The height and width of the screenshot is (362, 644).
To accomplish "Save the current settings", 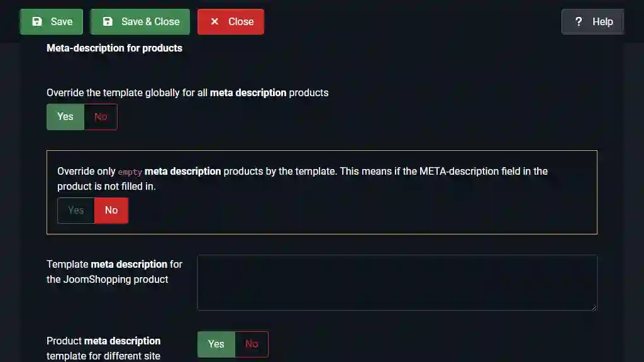I will [52, 21].
